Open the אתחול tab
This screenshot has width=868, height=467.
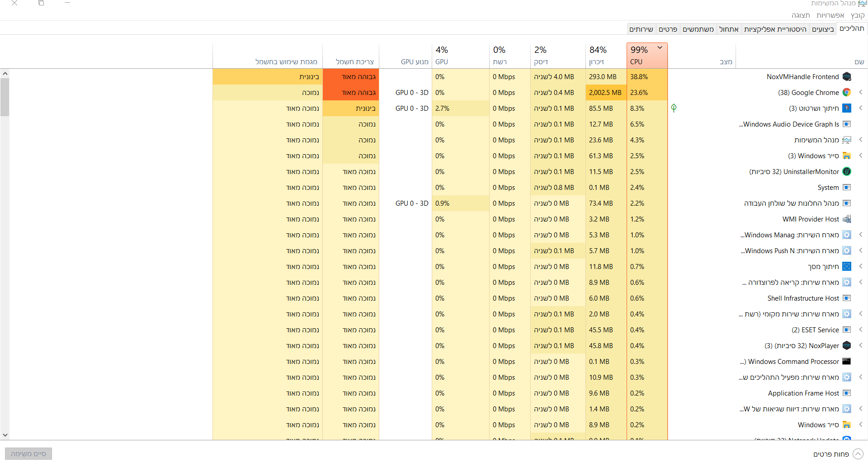click(729, 29)
